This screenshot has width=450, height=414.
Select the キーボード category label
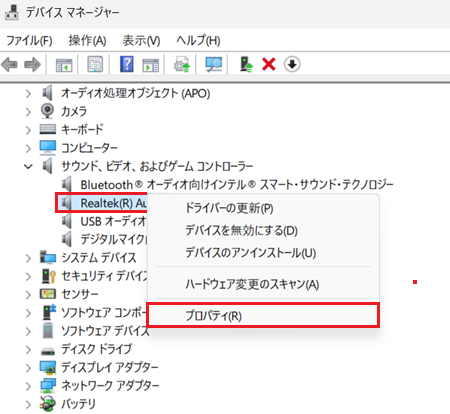[x=82, y=129]
